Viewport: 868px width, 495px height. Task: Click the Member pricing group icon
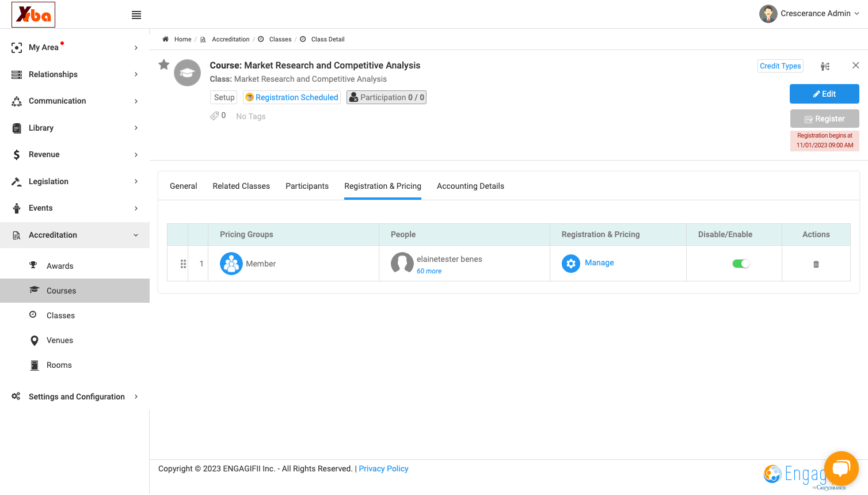[x=231, y=264]
